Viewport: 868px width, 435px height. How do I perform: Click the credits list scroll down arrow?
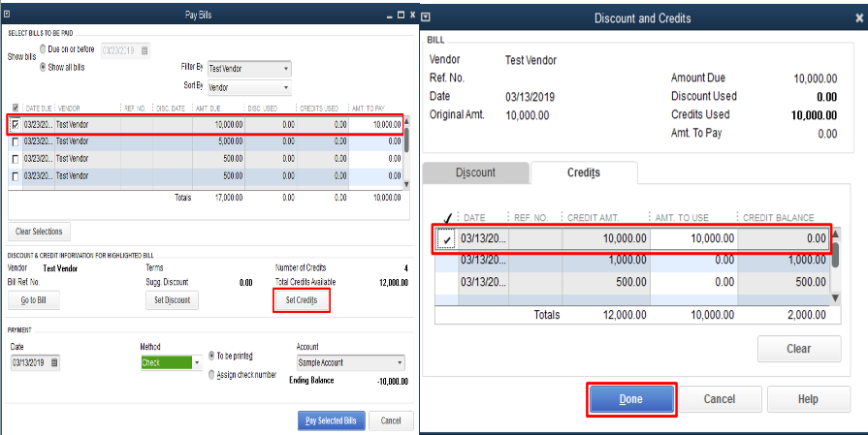[x=835, y=298]
